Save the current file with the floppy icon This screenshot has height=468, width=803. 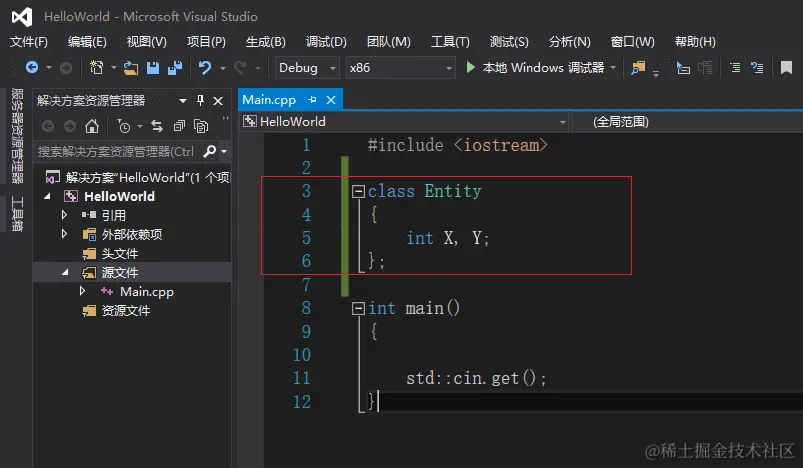pos(153,68)
